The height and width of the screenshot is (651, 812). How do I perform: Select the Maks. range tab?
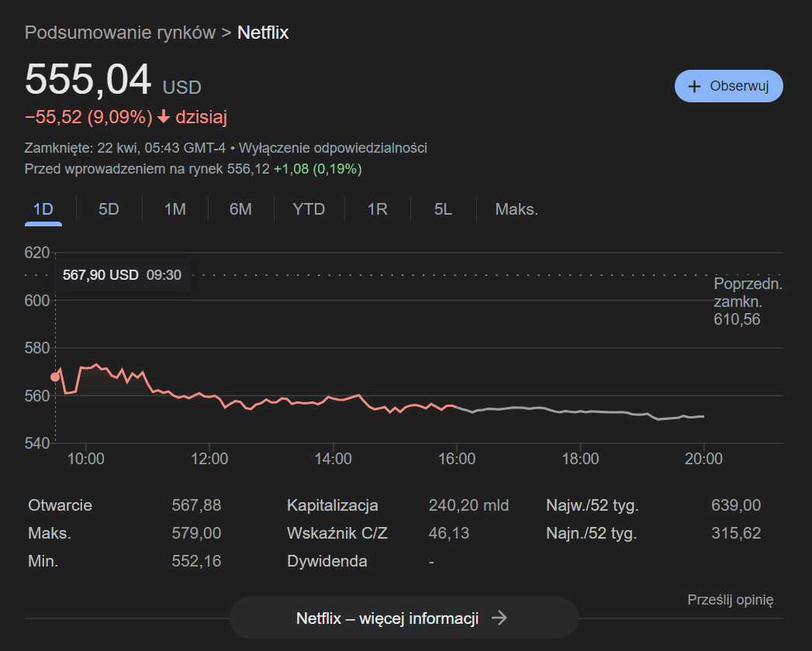click(x=517, y=209)
